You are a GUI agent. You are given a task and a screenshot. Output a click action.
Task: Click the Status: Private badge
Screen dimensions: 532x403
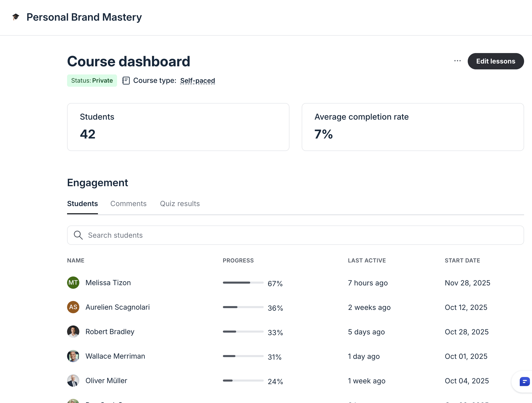pyautogui.click(x=92, y=81)
